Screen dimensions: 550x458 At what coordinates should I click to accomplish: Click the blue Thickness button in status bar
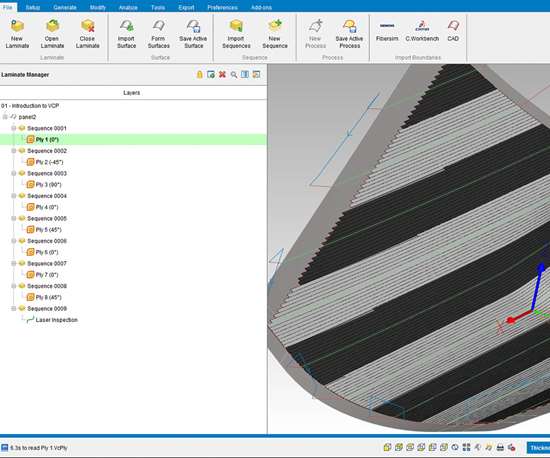pyautogui.click(x=538, y=448)
